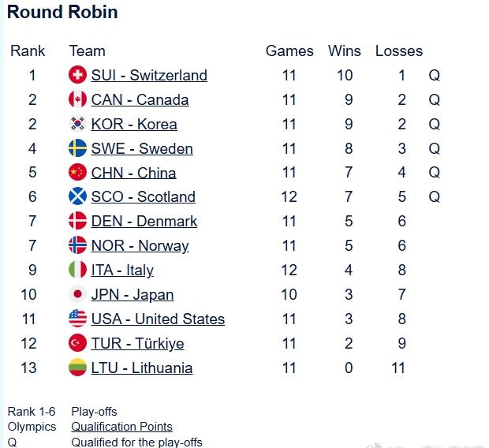Viewport: 489px width, 448px height.
Task: Click the Scotland saltire flag icon
Action: (x=77, y=196)
